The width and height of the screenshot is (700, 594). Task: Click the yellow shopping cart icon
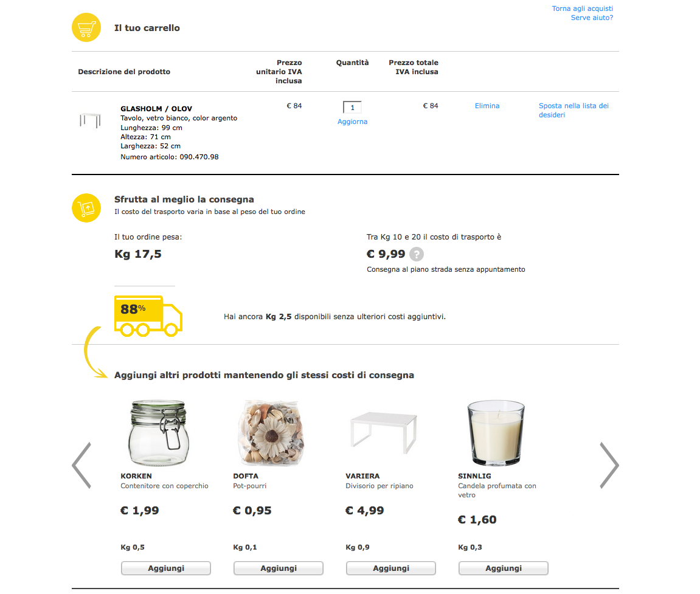pos(86,28)
